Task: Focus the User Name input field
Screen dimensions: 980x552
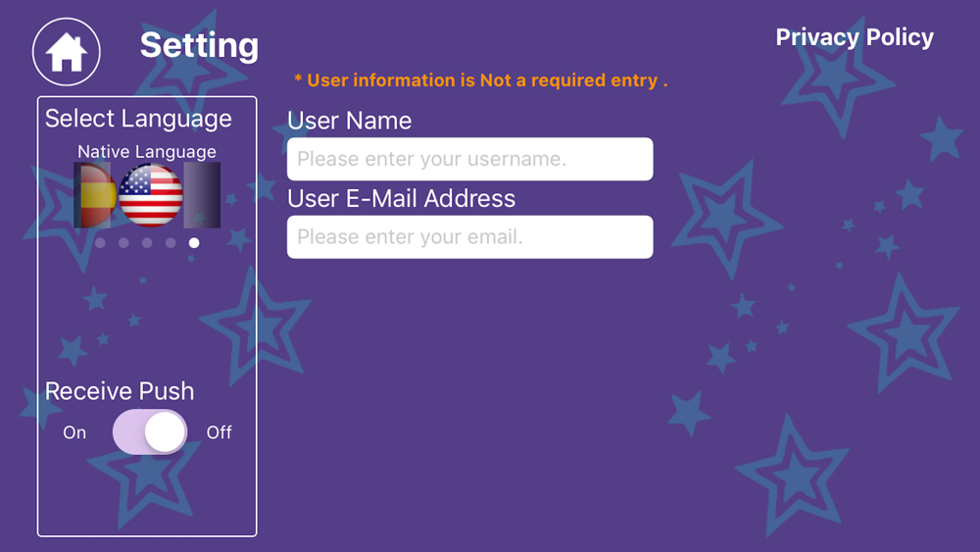Action: tap(470, 159)
